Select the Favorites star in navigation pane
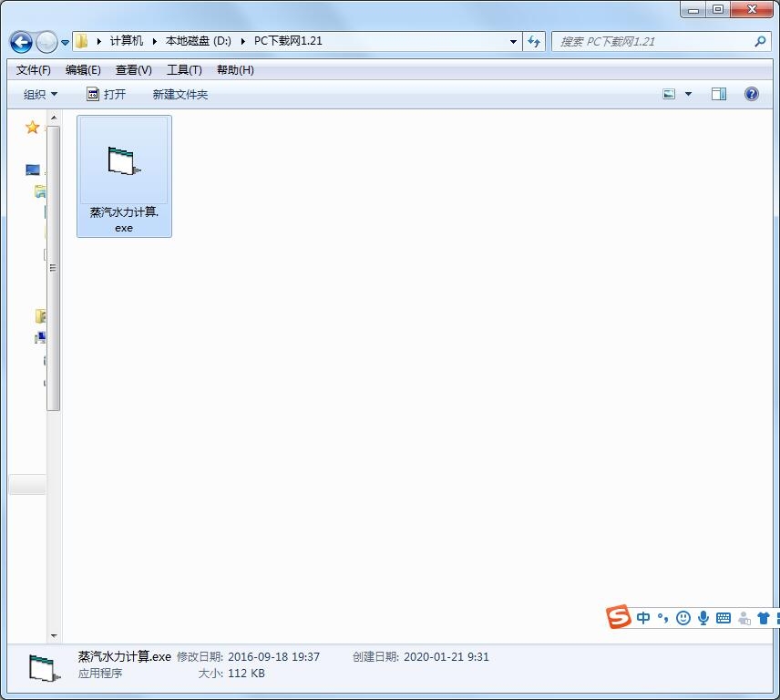 pos(32,128)
